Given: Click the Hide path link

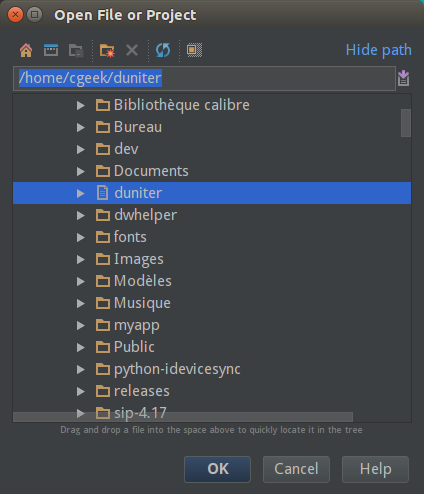Looking at the screenshot, I should click(378, 50).
